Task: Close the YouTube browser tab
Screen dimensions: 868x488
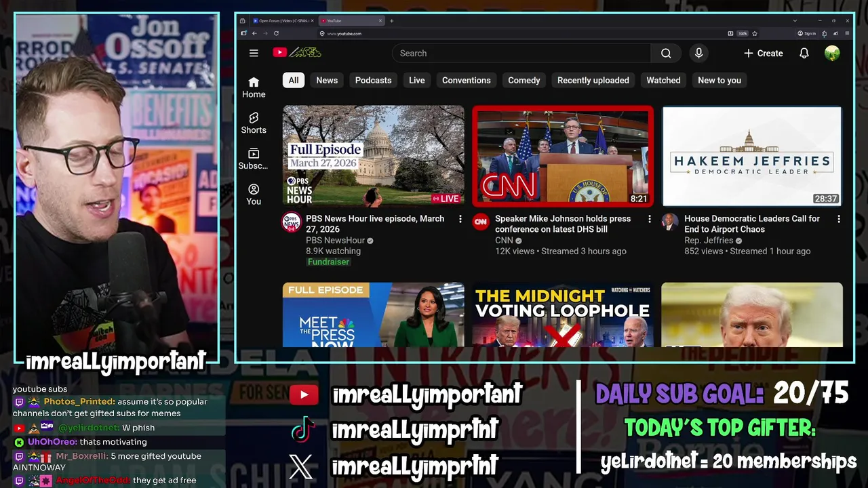Action: tap(380, 21)
